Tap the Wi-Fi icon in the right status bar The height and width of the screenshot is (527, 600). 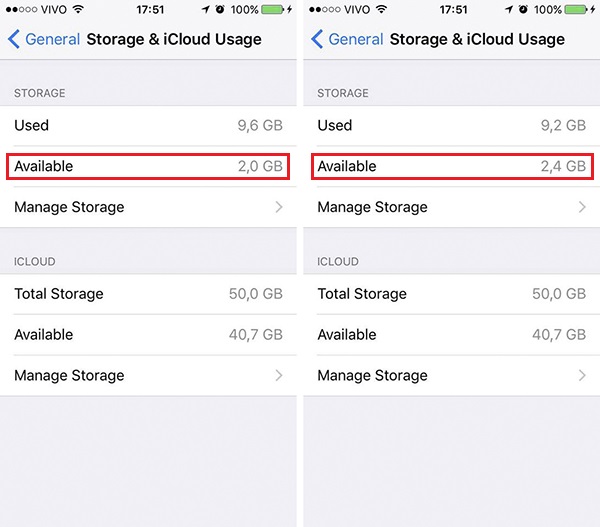point(381,9)
